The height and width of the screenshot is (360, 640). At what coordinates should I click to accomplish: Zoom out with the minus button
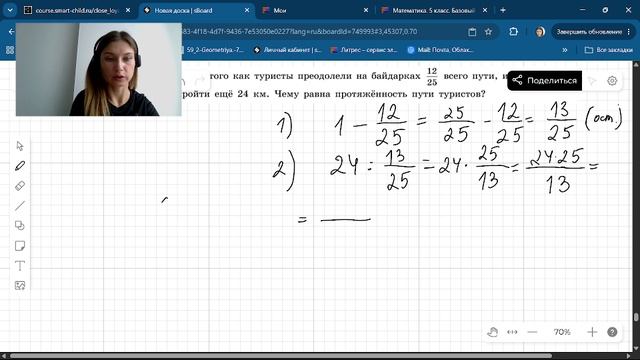tap(532, 332)
